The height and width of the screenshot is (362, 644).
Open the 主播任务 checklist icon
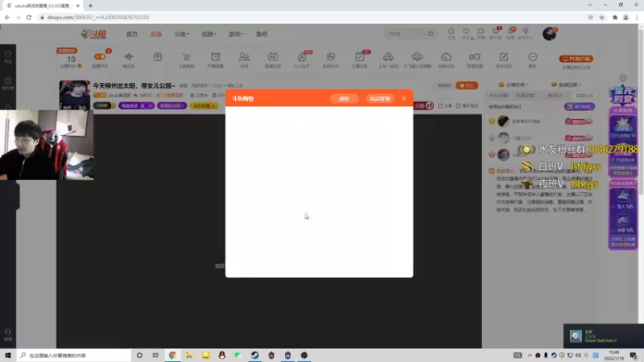point(359,59)
